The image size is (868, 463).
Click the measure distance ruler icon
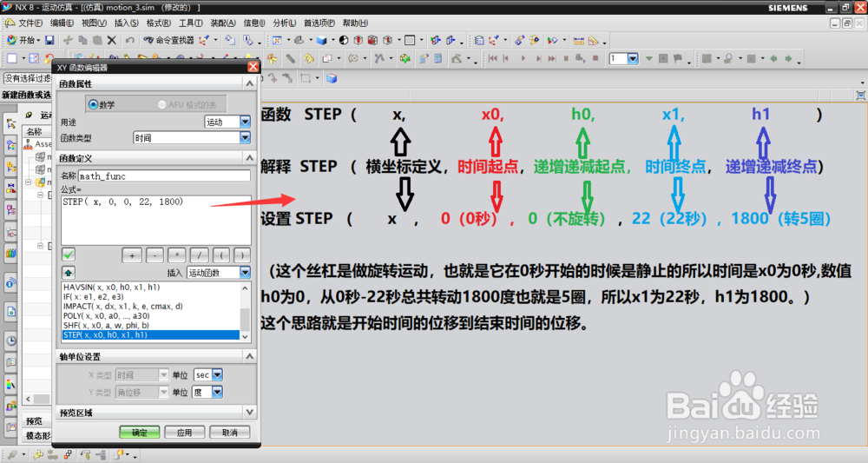(x=578, y=41)
